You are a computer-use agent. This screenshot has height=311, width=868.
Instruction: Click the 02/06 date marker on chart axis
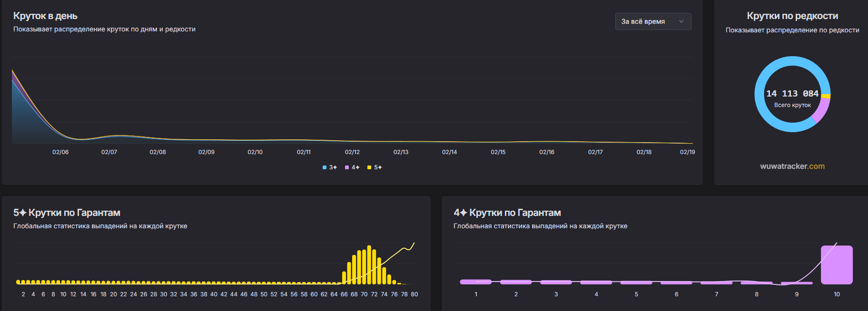coord(60,152)
